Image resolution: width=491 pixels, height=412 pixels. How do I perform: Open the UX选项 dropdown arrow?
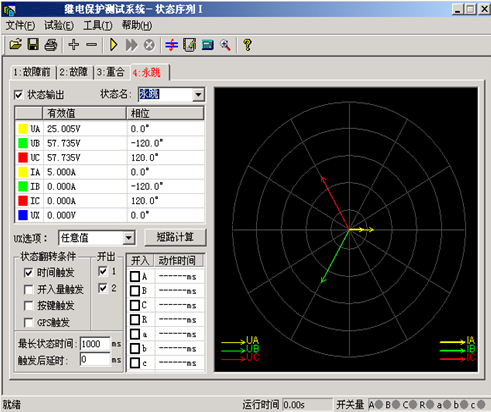[x=129, y=238]
